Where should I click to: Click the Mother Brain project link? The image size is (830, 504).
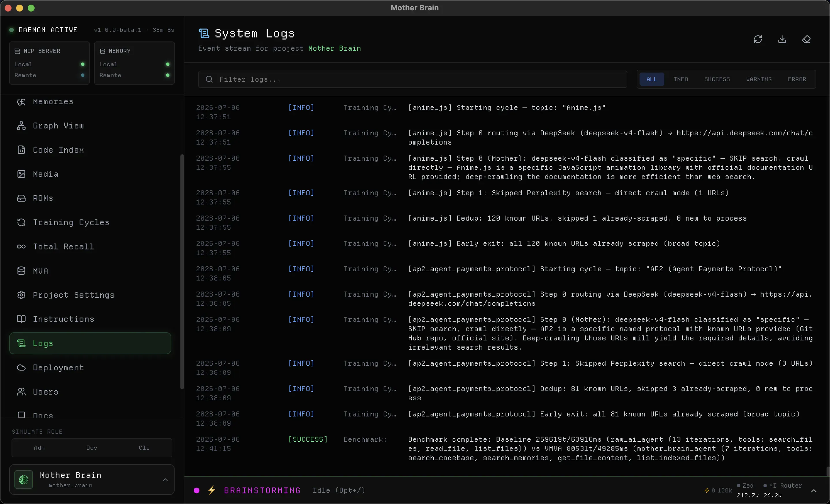[335, 48]
